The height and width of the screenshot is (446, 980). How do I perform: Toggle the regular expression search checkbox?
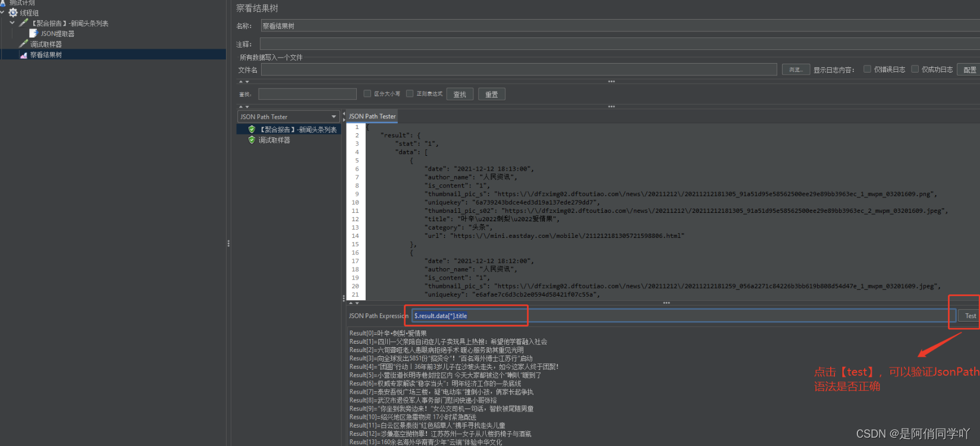click(x=410, y=93)
